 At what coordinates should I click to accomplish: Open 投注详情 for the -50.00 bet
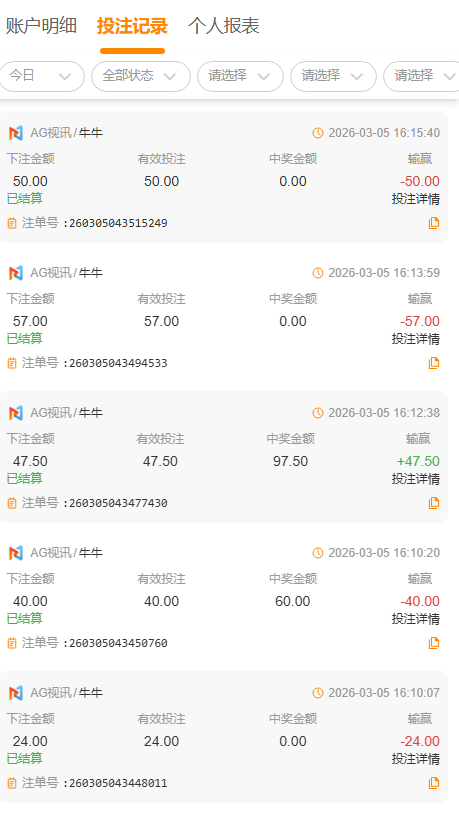(415, 199)
